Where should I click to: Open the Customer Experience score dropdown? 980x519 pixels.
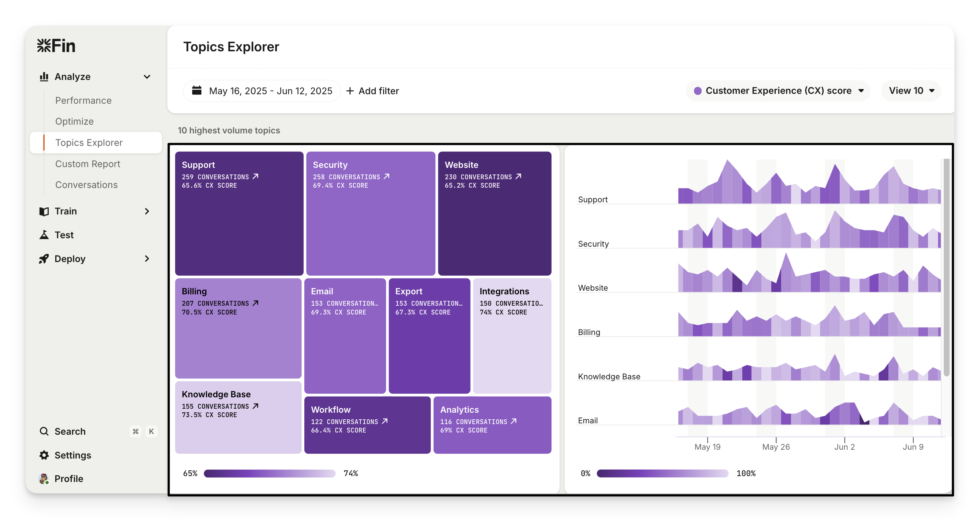tap(778, 91)
